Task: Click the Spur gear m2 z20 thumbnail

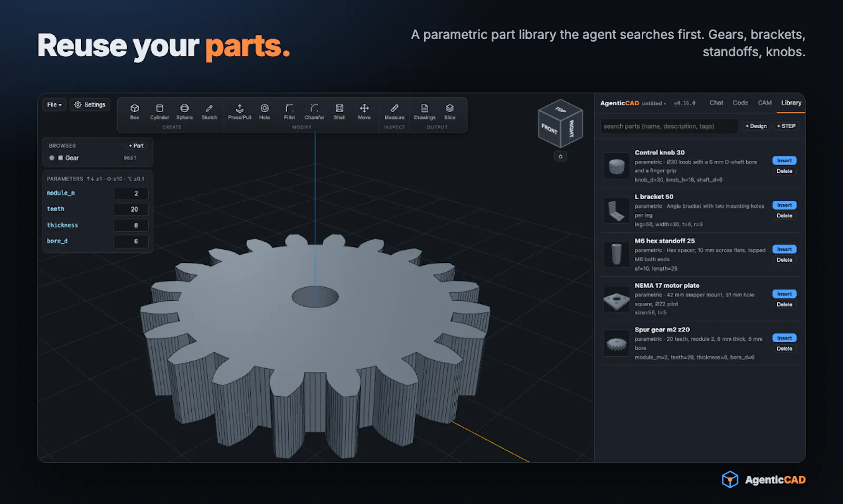Action: (x=616, y=343)
